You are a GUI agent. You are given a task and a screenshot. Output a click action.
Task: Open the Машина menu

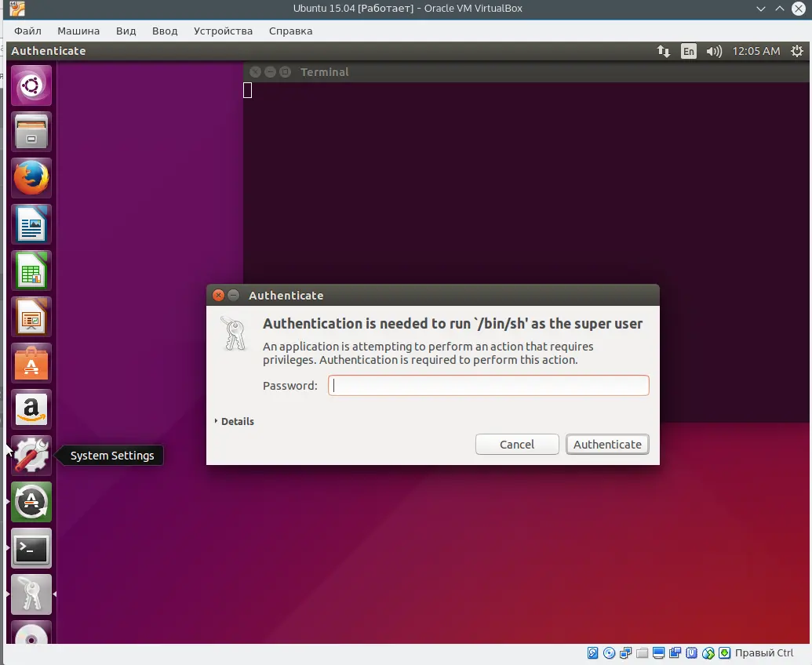78,31
